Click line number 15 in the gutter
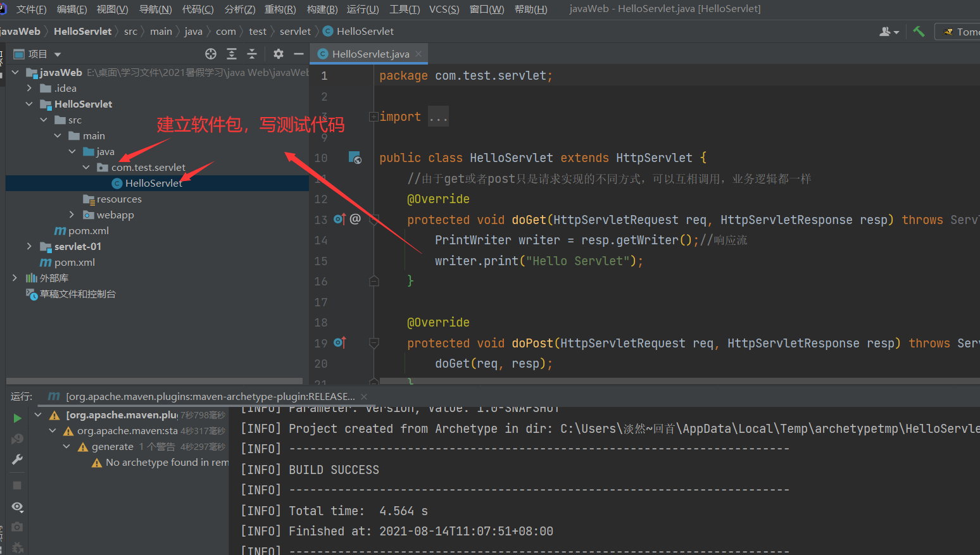The image size is (980, 555). 321,261
